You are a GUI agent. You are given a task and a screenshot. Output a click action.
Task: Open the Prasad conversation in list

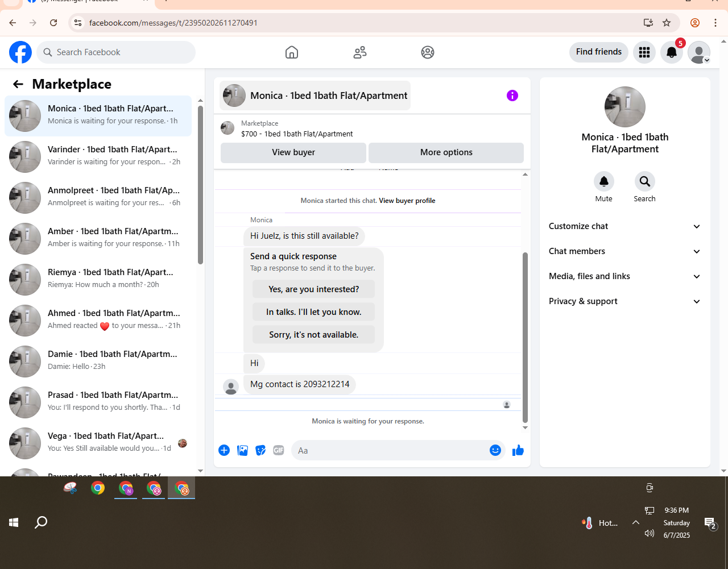click(98, 402)
